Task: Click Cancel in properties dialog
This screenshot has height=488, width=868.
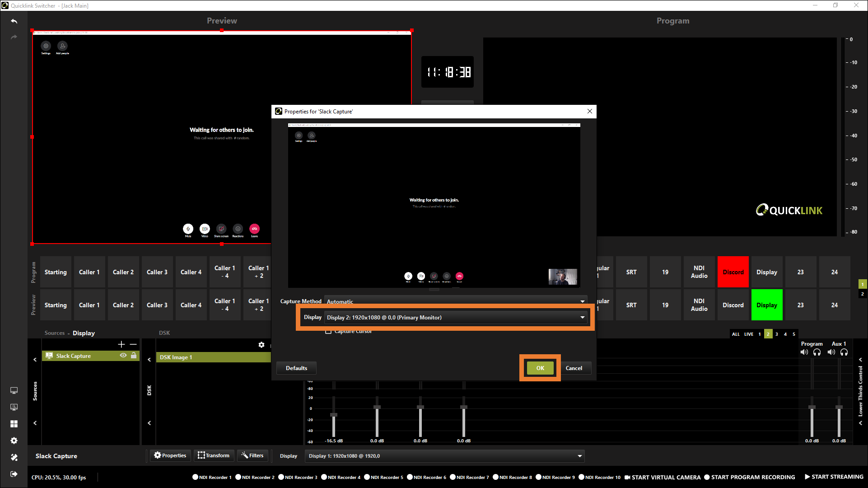Action: click(x=574, y=368)
